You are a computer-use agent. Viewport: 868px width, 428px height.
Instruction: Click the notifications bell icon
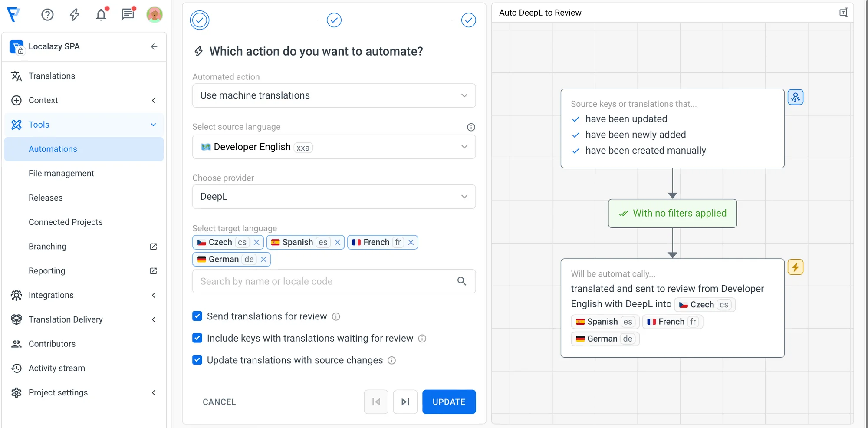(x=101, y=15)
